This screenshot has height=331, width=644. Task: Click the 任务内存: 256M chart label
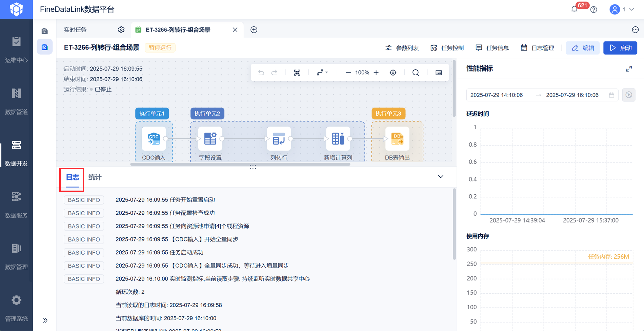point(608,257)
